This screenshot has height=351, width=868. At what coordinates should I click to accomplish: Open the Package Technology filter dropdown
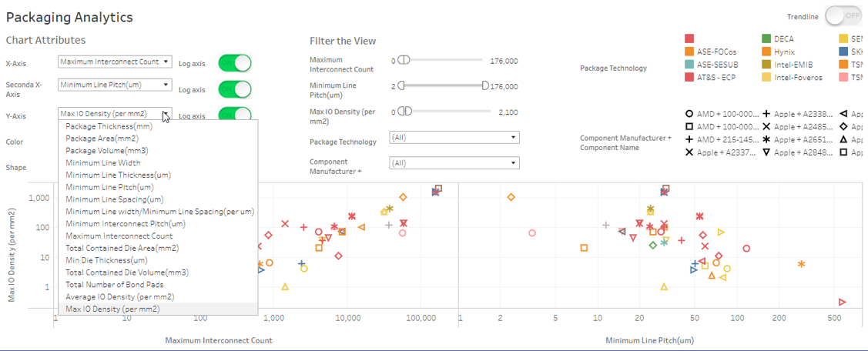454,137
